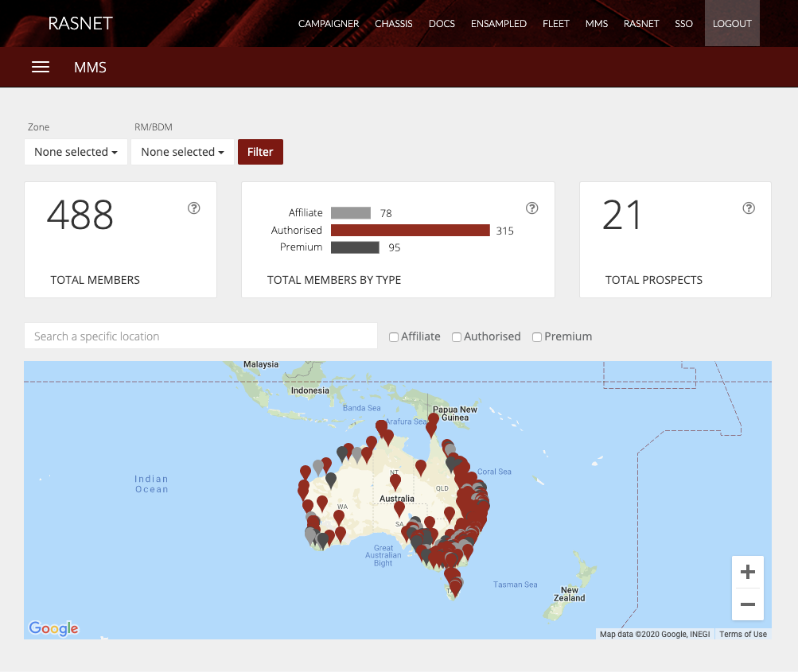Click the TOTAL MEMBERS BY TYPE label

coord(334,280)
